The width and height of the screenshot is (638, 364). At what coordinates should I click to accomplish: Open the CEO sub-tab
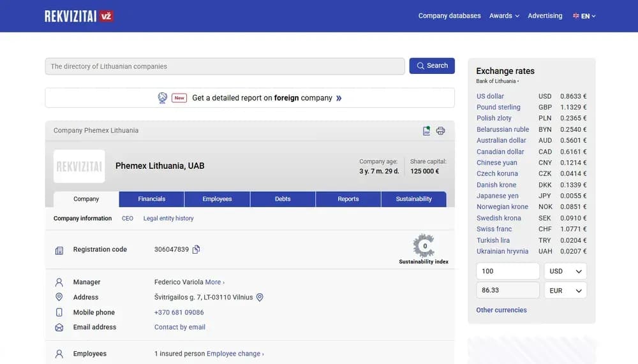[x=128, y=219]
